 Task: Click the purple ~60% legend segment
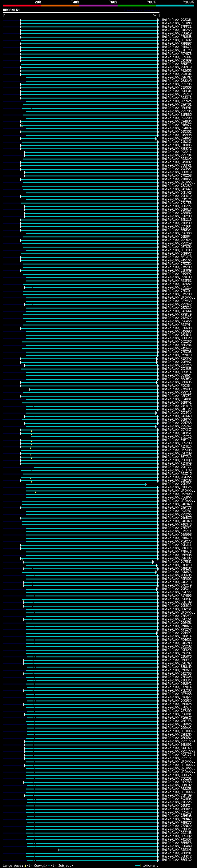(x=98, y=6)
